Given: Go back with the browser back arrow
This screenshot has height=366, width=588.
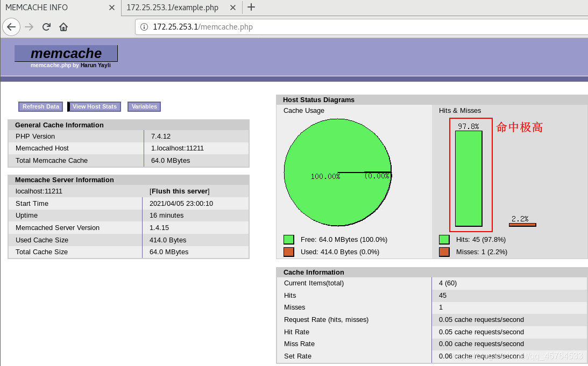Looking at the screenshot, I should [11, 27].
